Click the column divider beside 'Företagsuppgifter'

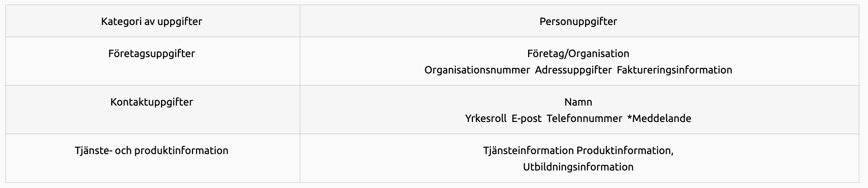pos(300,61)
